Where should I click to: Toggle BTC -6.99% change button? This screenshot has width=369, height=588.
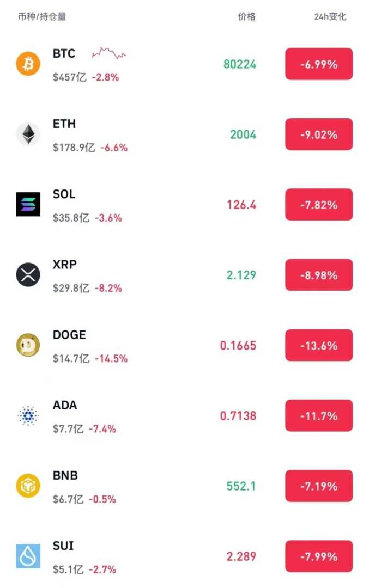(319, 64)
